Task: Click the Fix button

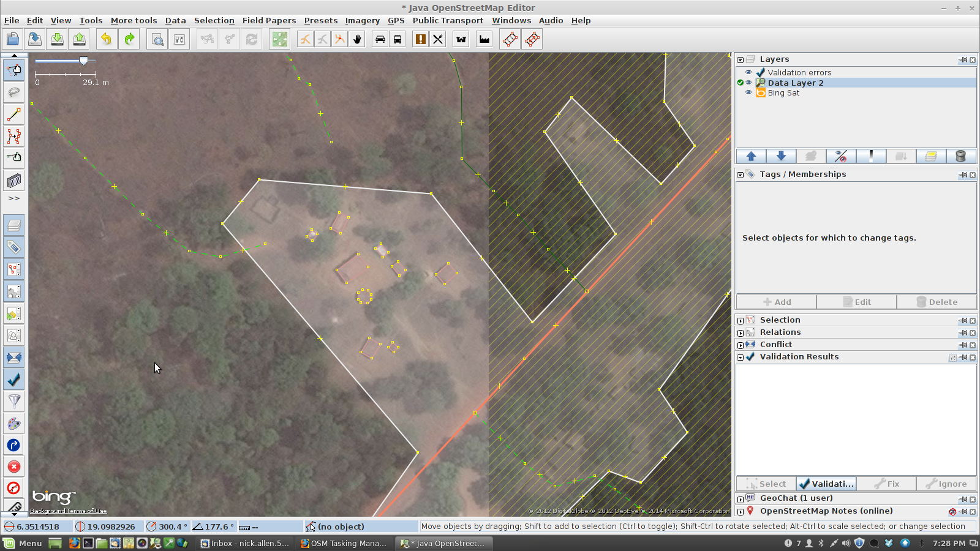Action: [886, 484]
